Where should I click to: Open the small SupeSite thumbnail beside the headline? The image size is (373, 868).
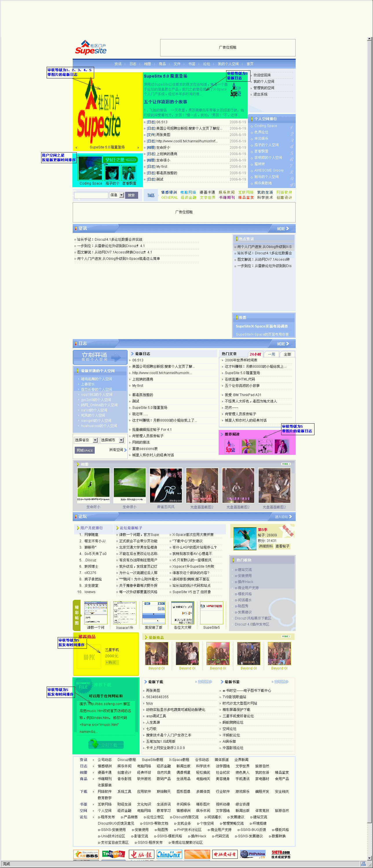(x=236, y=90)
